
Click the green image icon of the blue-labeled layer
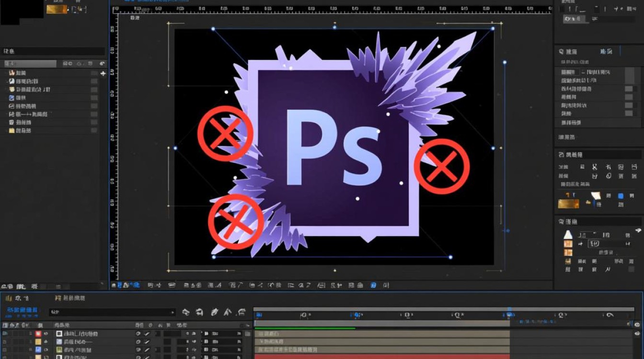59,350
